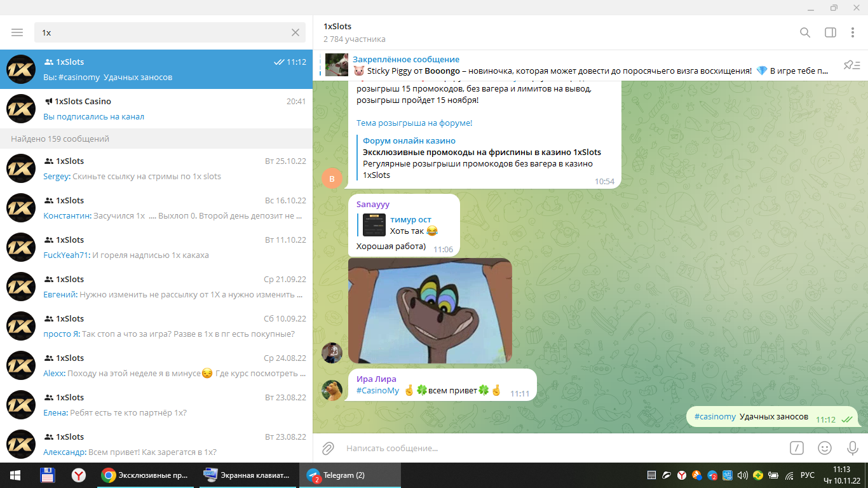Open the taskbar clock and date
Image resolution: width=868 pixels, height=488 pixels.
click(841, 475)
